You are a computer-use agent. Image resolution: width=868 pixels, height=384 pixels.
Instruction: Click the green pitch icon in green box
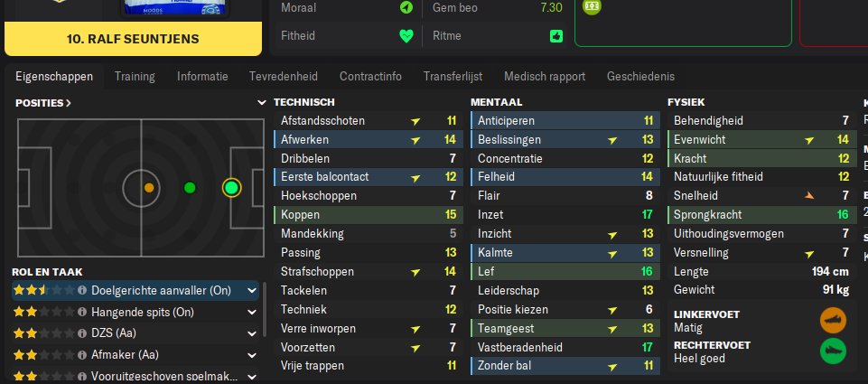coord(591,5)
